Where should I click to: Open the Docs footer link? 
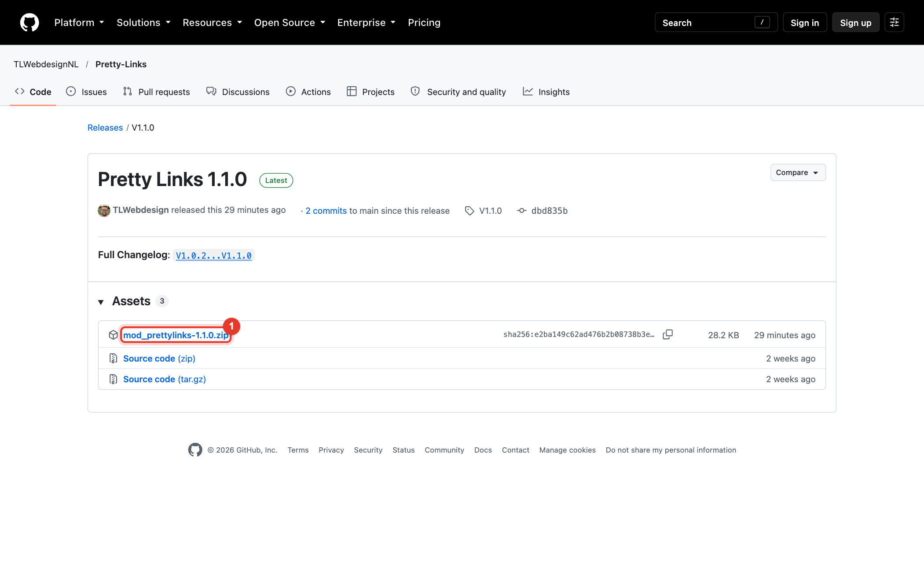[483, 450]
